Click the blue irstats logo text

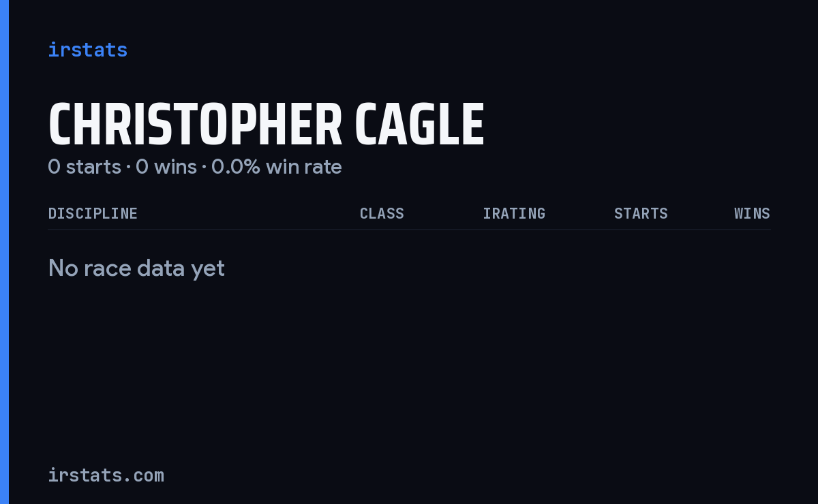87,50
